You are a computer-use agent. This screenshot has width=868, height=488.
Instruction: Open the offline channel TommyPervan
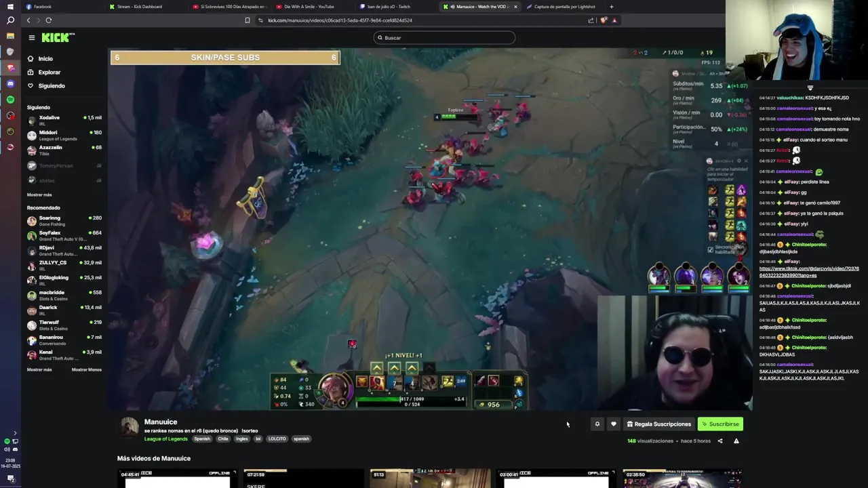point(64,165)
